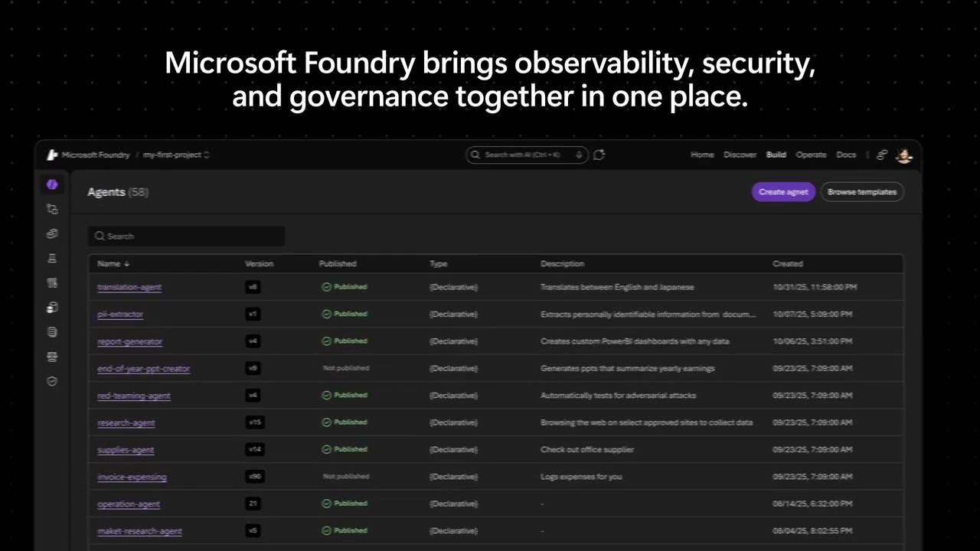
Task: Click the v15 version badge for research-agent
Action: point(254,422)
